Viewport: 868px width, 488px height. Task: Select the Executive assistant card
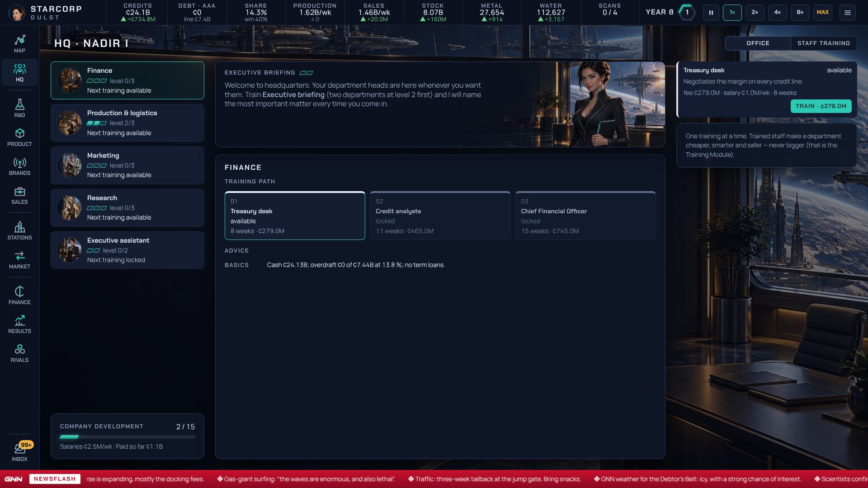(127, 250)
